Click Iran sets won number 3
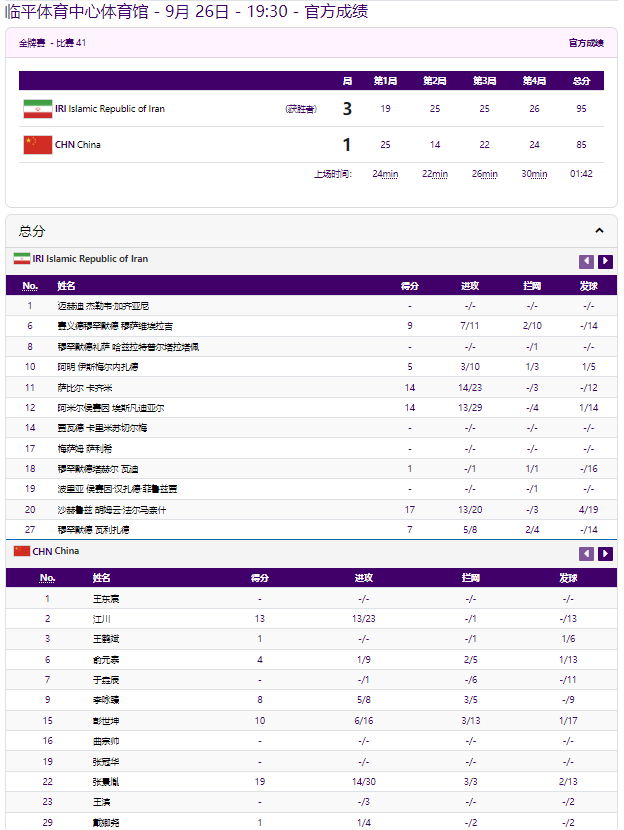 pos(347,109)
